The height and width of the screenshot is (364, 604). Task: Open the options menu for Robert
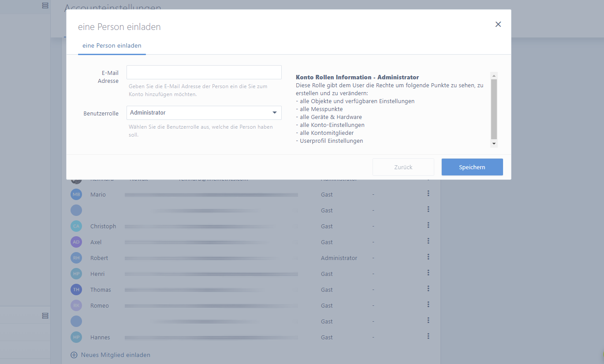(x=428, y=257)
